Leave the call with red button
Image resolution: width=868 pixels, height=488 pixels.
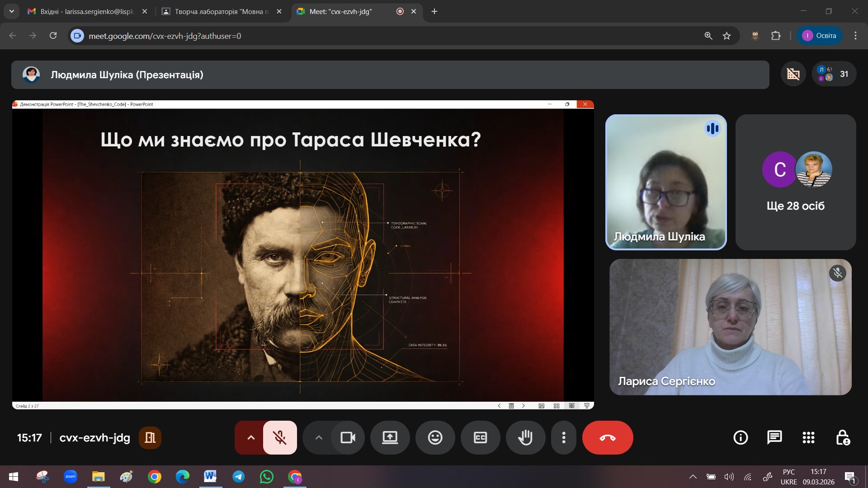[x=607, y=437]
